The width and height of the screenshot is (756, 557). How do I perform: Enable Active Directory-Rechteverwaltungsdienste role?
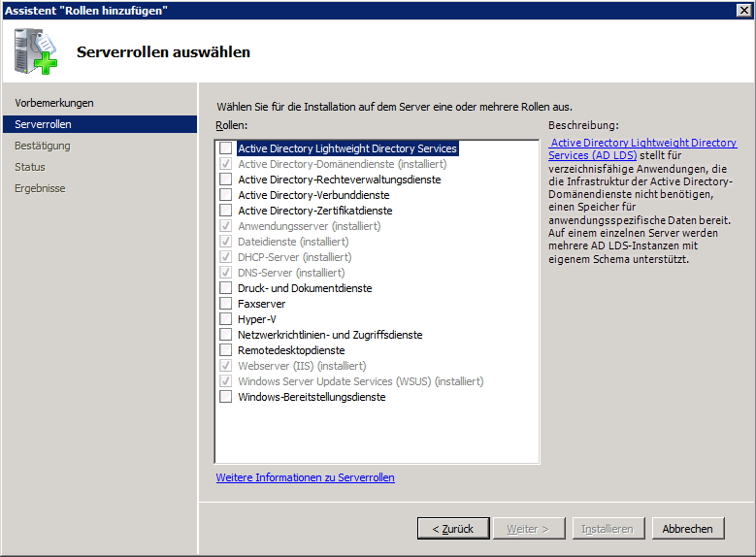(226, 180)
